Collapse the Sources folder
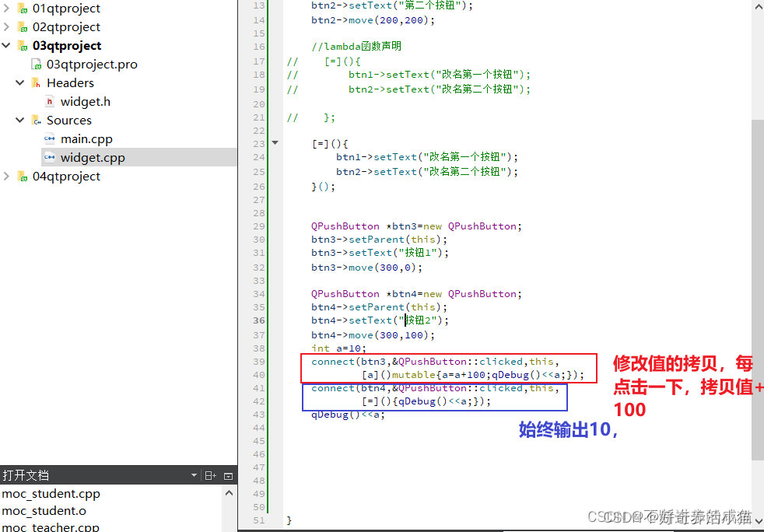This screenshot has height=532, width=764. tap(19, 120)
